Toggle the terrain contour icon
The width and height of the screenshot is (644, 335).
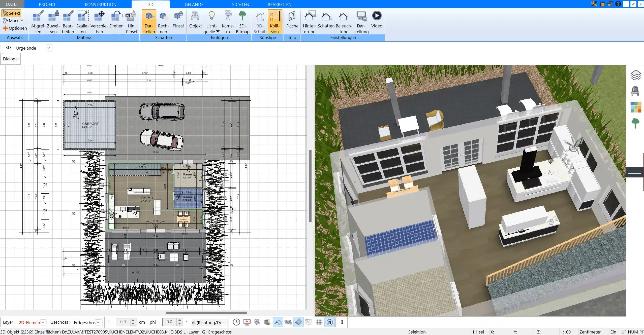(309, 322)
